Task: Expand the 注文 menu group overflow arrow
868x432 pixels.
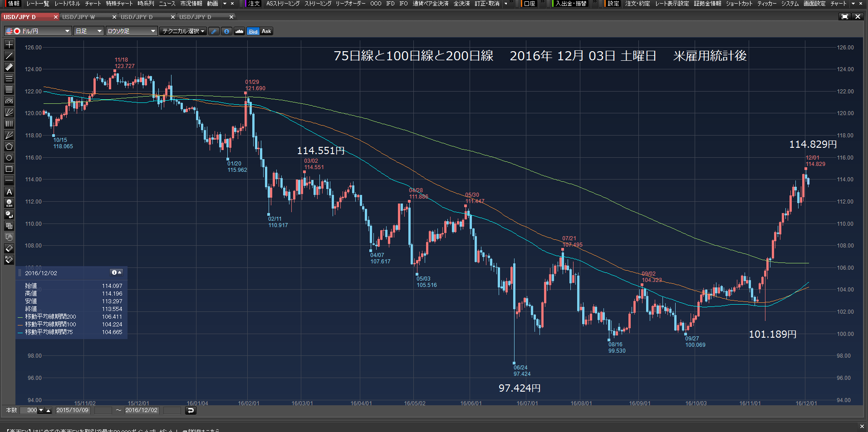Action: tap(506, 4)
